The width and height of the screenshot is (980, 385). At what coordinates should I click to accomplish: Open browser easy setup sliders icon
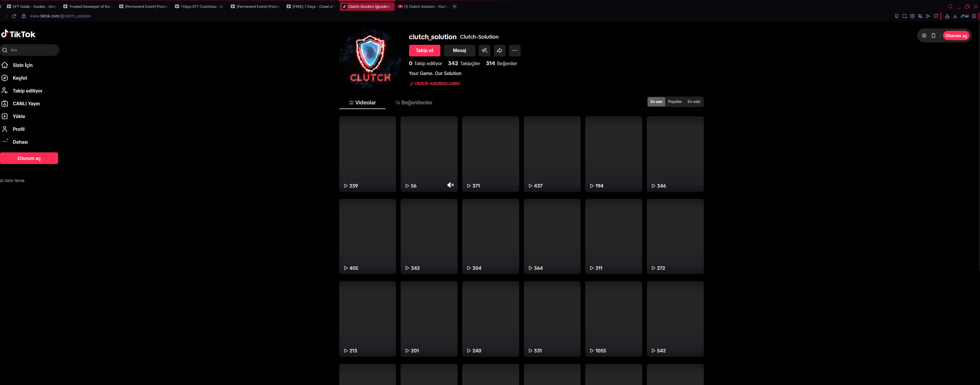pyautogui.click(x=974, y=16)
